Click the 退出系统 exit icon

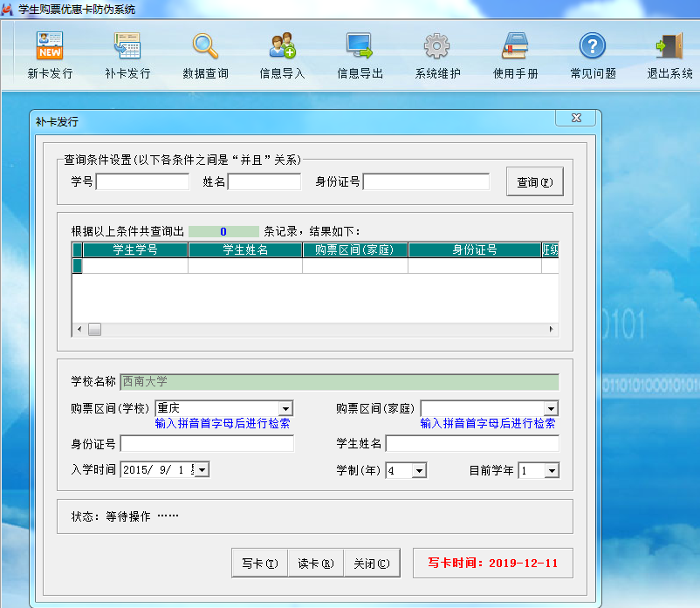click(x=669, y=46)
